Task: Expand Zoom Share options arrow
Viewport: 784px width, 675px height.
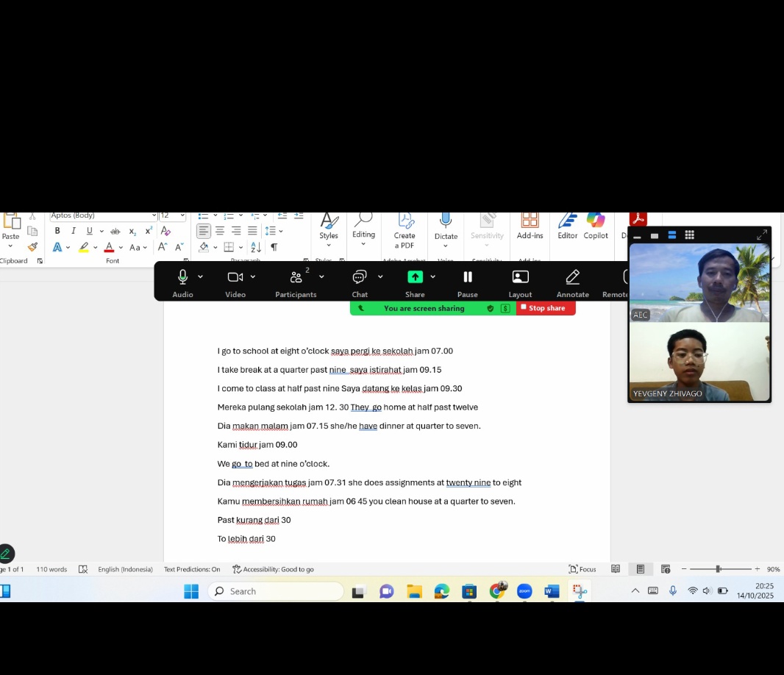Action: coord(433,276)
